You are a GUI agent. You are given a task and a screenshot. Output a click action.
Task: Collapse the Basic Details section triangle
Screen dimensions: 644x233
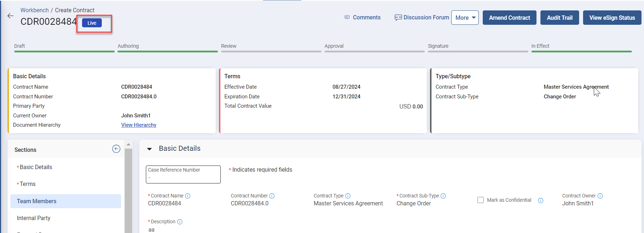(149, 149)
